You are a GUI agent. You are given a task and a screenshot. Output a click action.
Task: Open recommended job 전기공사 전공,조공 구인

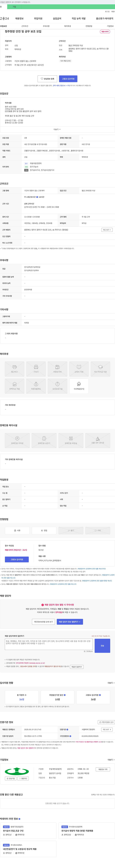coord(13,831)
